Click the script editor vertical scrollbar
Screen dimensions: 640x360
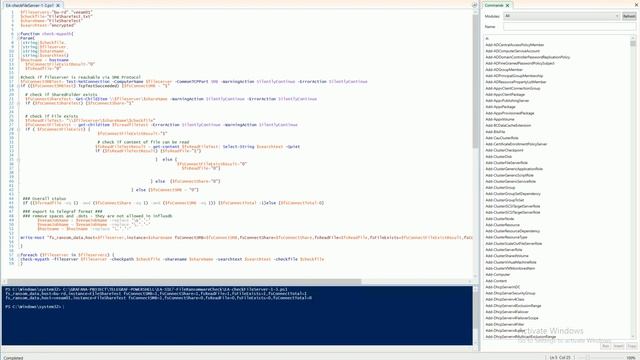476,82
